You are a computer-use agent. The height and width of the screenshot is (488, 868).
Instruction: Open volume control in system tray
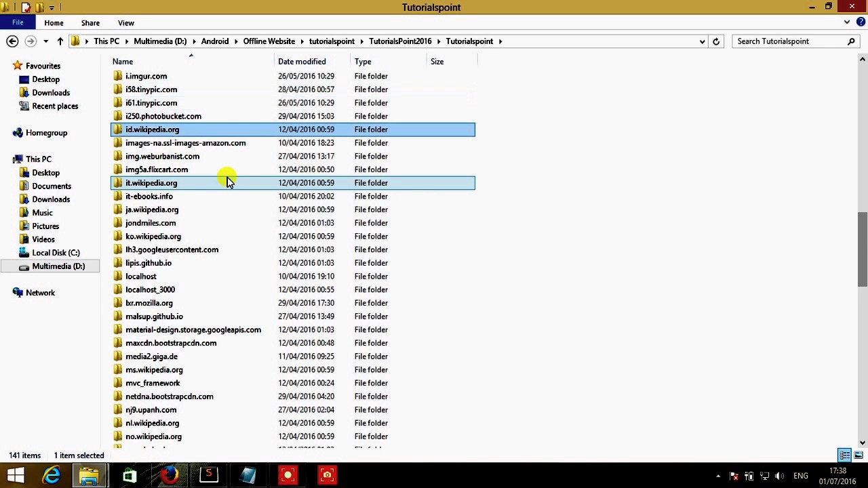tap(779, 476)
